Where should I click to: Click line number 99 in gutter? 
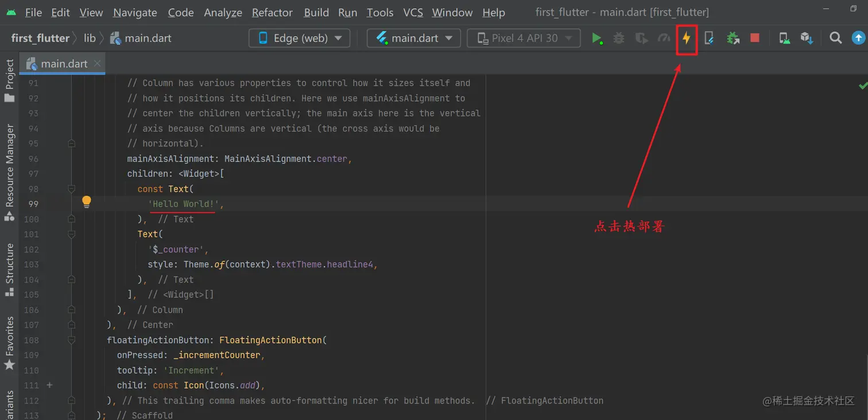[32, 204]
